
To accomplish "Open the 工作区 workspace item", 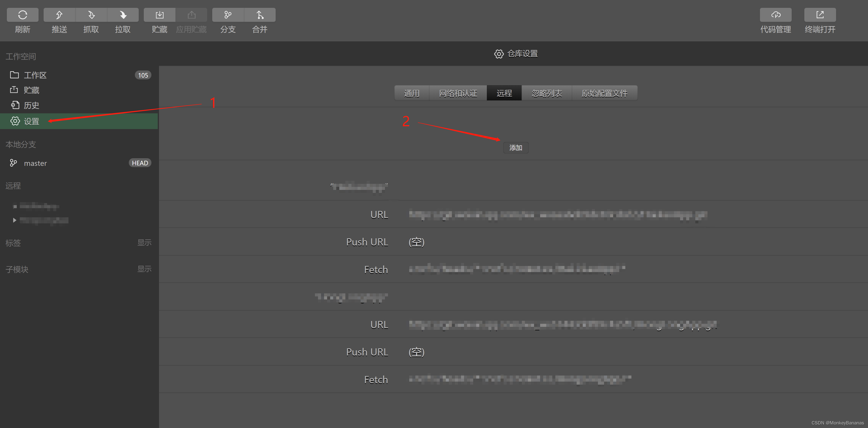I will pos(79,75).
